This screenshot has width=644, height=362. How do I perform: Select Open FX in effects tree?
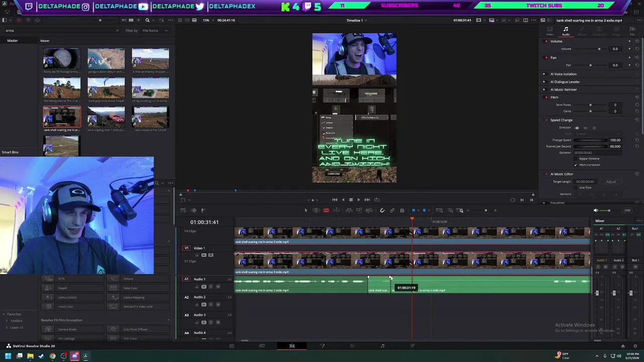click(17, 327)
